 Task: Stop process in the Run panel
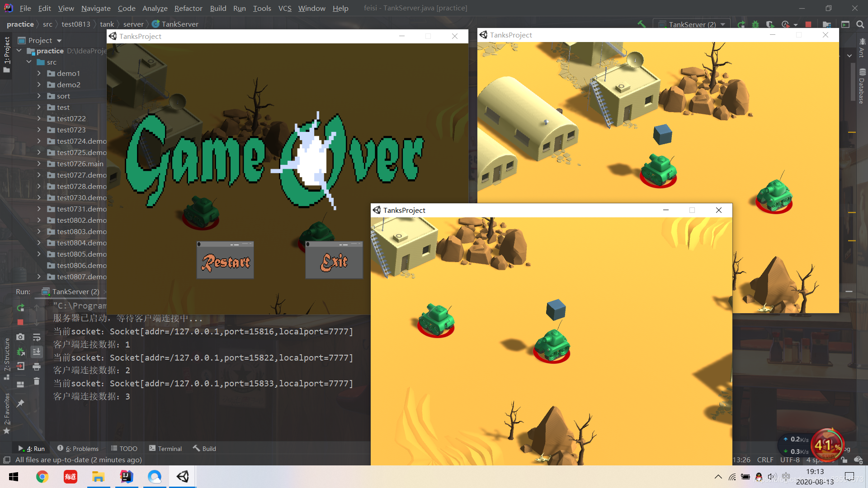pyautogui.click(x=20, y=322)
